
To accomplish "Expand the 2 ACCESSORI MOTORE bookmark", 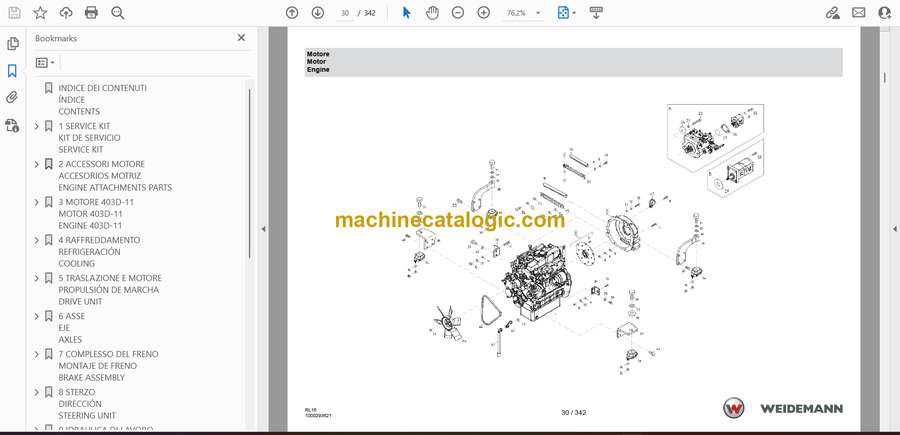I will click(x=37, y=164).
